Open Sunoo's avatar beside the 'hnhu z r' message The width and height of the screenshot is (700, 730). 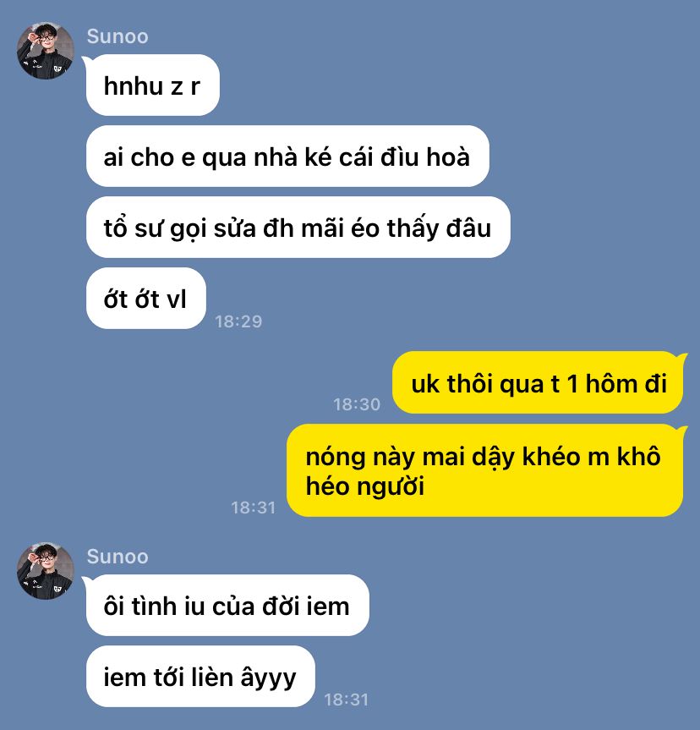click(x=46, y=50)
